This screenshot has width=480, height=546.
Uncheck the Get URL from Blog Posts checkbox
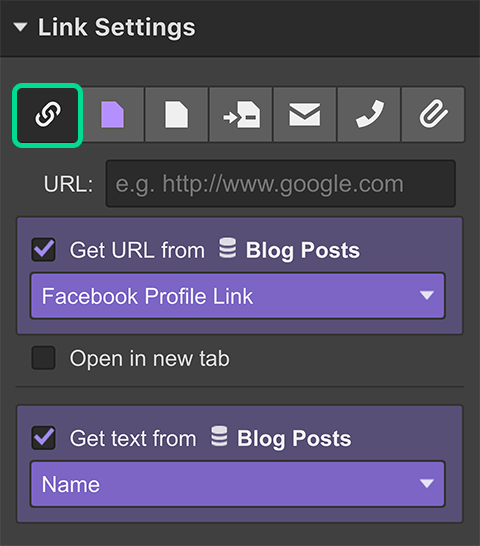[x=44, y=250]
